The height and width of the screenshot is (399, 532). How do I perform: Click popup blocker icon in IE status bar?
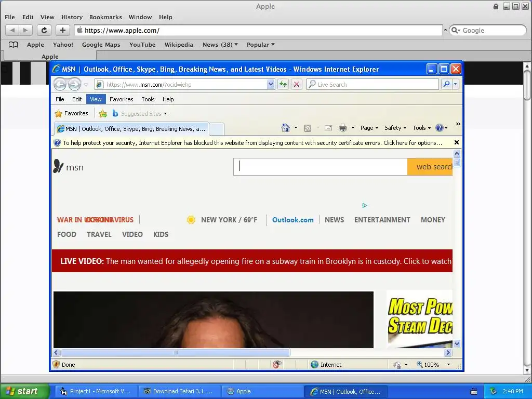277,364
